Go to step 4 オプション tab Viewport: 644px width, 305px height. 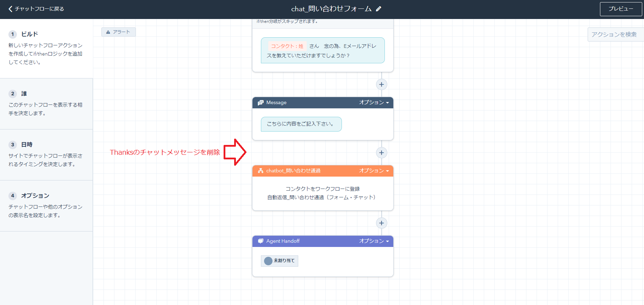click(x=46, y=205)
